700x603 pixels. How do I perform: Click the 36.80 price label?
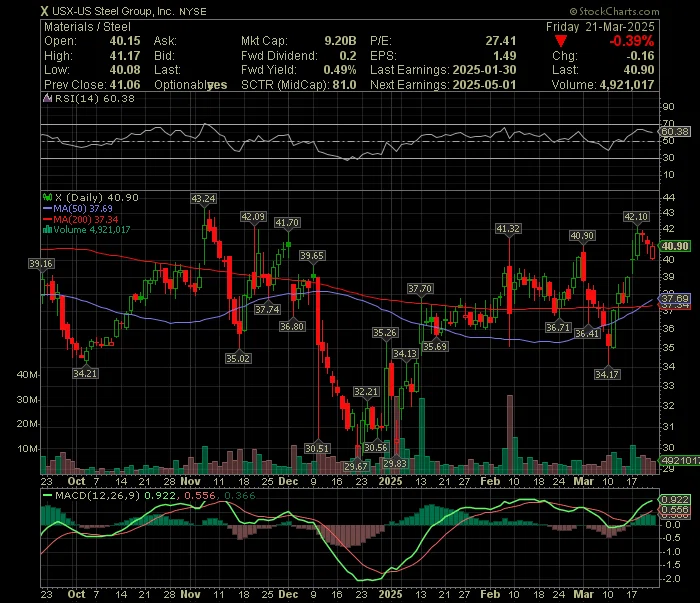point(292,327)
